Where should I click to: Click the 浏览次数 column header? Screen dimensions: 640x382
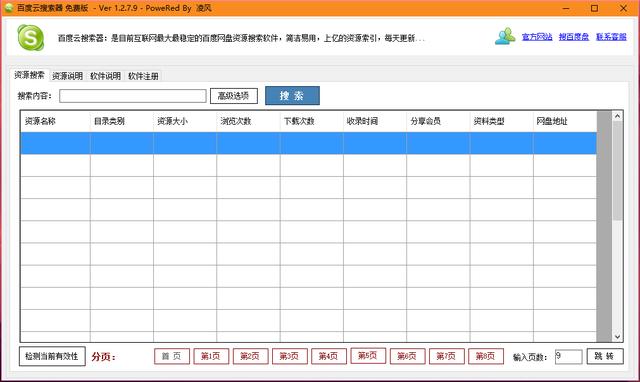coord(248,121)
